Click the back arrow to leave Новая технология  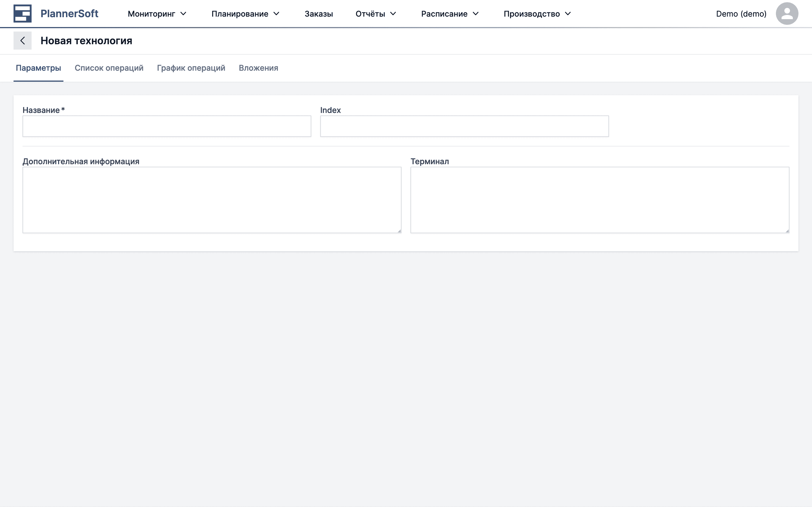coord(23,40)
